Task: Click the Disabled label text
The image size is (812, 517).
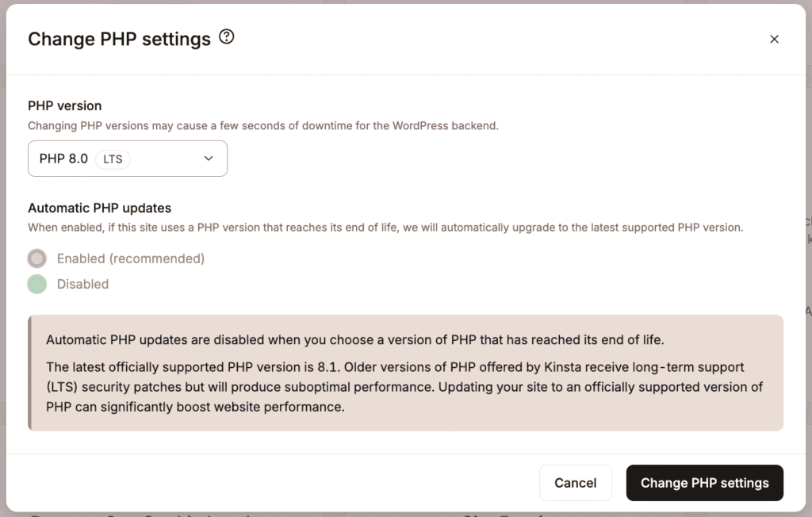Action: pos(82,284)
